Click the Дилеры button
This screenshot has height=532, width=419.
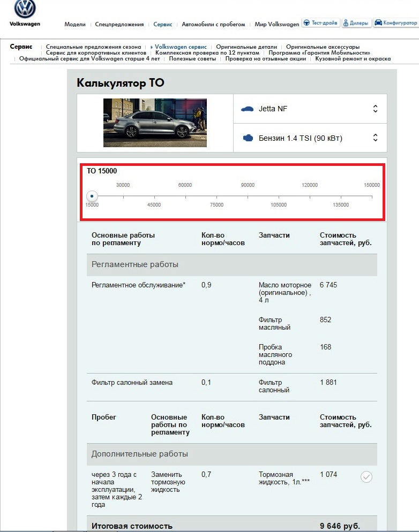(x=356, y=23)
